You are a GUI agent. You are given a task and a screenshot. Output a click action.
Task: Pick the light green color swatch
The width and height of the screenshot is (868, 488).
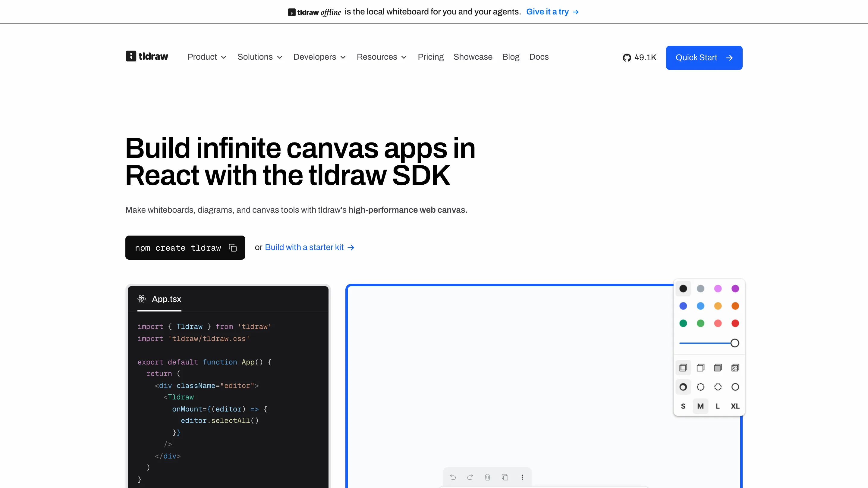pyautogui.click(x=700, y=323)
